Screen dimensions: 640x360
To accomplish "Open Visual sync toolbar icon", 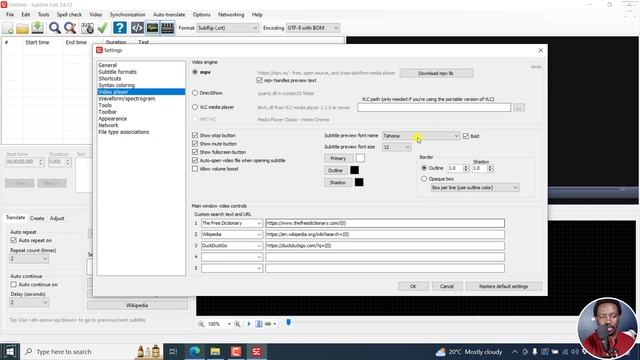I will (x=87, y=28).
